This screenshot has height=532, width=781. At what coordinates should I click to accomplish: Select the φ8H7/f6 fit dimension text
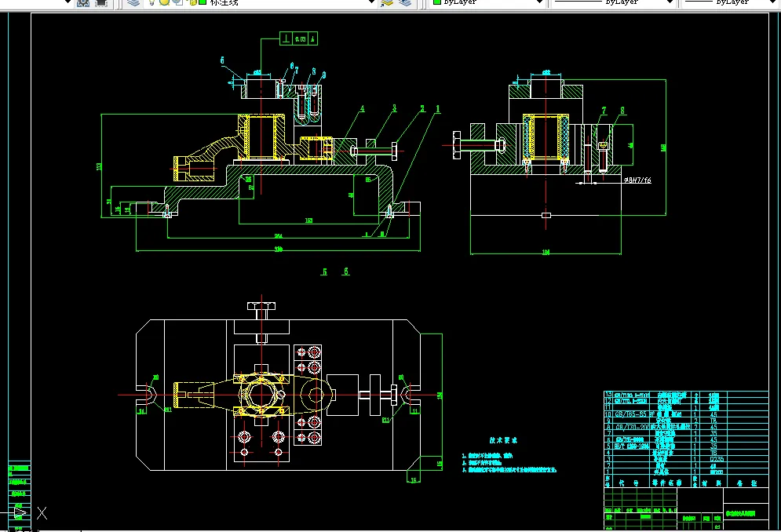tap(637, 180)
